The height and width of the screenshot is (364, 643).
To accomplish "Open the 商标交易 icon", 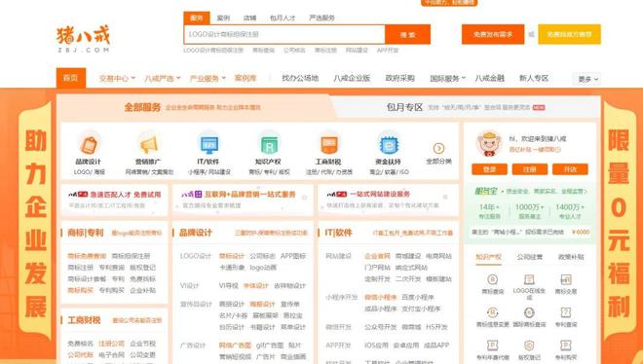I will (566, 279).
